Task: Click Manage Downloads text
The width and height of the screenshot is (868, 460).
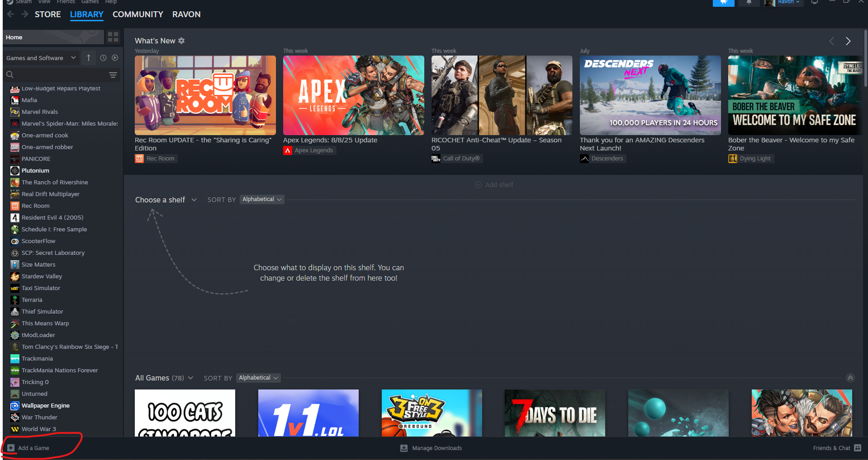Action: (x=437, y=448)
